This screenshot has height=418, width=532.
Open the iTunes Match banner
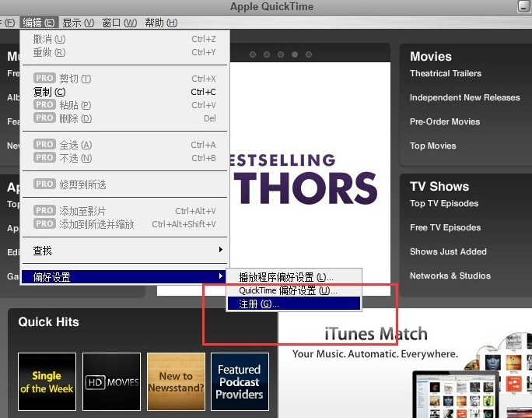[405, 364]
